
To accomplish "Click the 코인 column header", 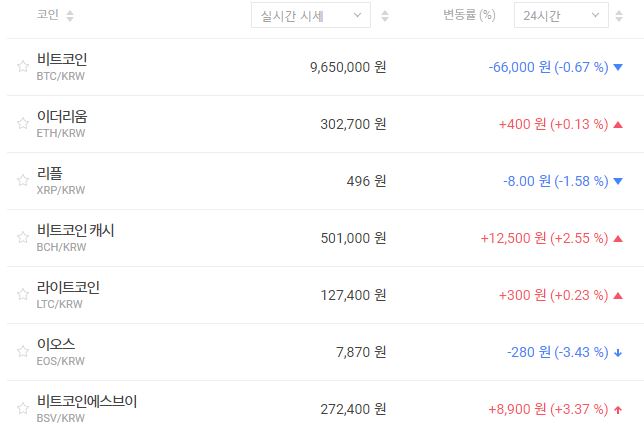I will [47, 16].
